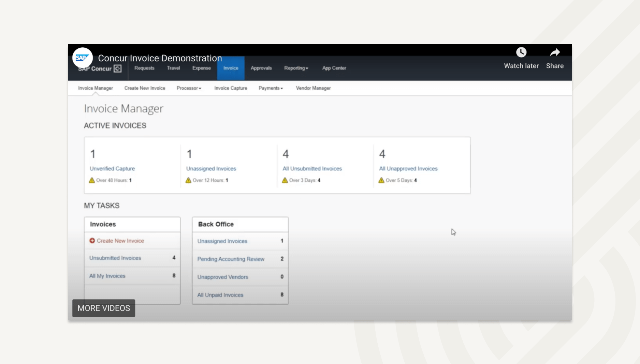Expand the Payments submenu
Screen dimensions: 640x364
271,88
